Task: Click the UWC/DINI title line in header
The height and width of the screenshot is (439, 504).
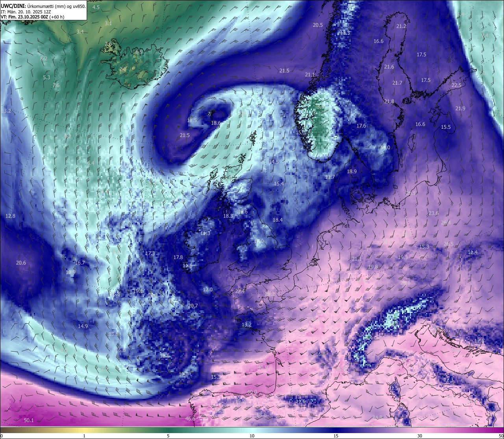Action: click(x=43, y=6)
